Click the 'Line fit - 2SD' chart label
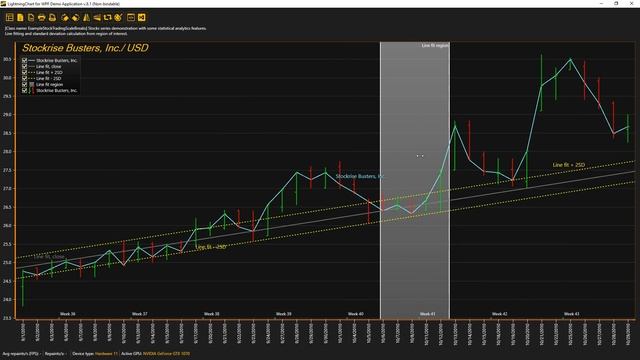 211,247
